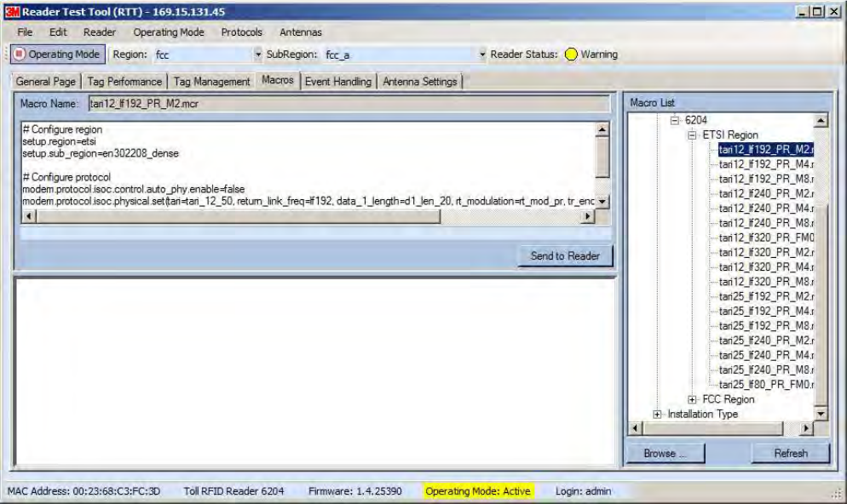This screenshot has height=504, width=847.
Task: Select macro tari25_lf80_PR_FM0 in Macro List
Action: tap(766, 385)
